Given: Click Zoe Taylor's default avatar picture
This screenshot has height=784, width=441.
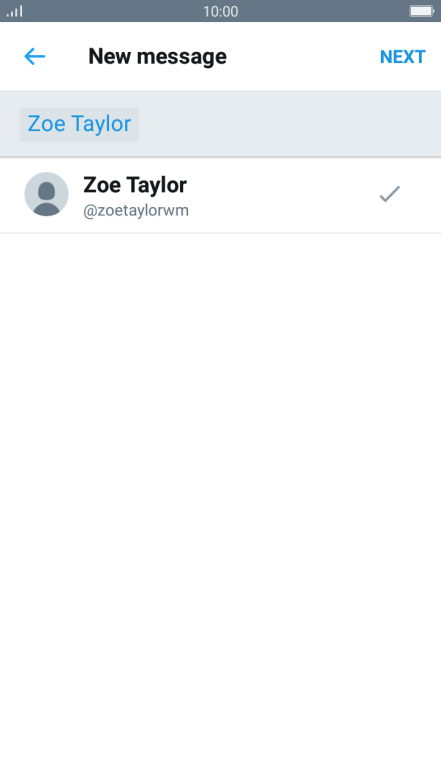Looking at the screenshot, I should 46,194.
